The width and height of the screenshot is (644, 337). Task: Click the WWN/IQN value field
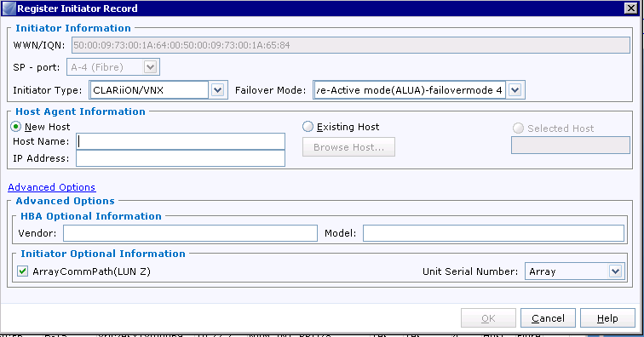[351, 45]
